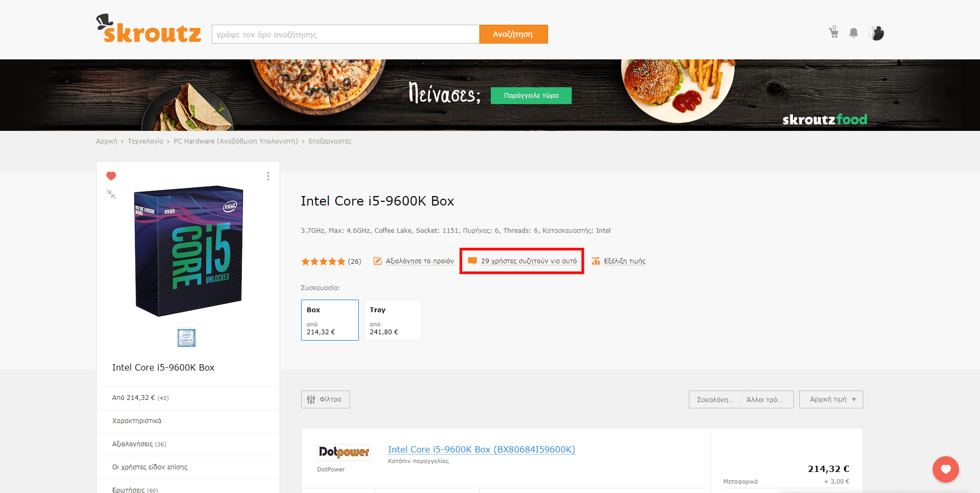This screenshot has width=980, height=493.
Task: Go to Χαρακτηριστικά in the sidebar
Action: coord(137,421)
